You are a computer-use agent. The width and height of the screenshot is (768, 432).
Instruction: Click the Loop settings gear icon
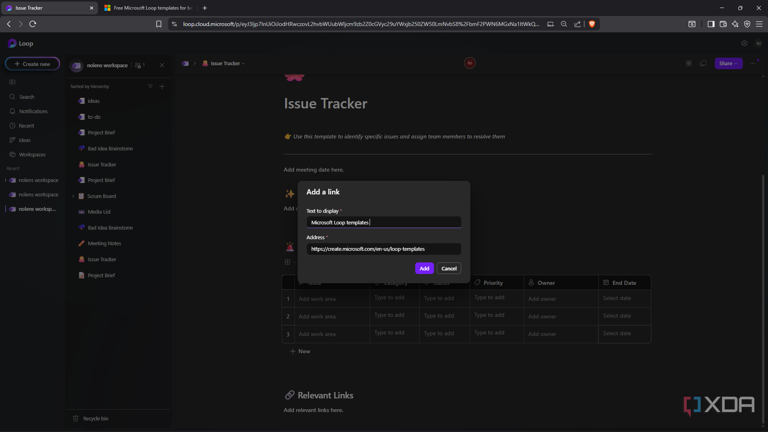point(744,44)
